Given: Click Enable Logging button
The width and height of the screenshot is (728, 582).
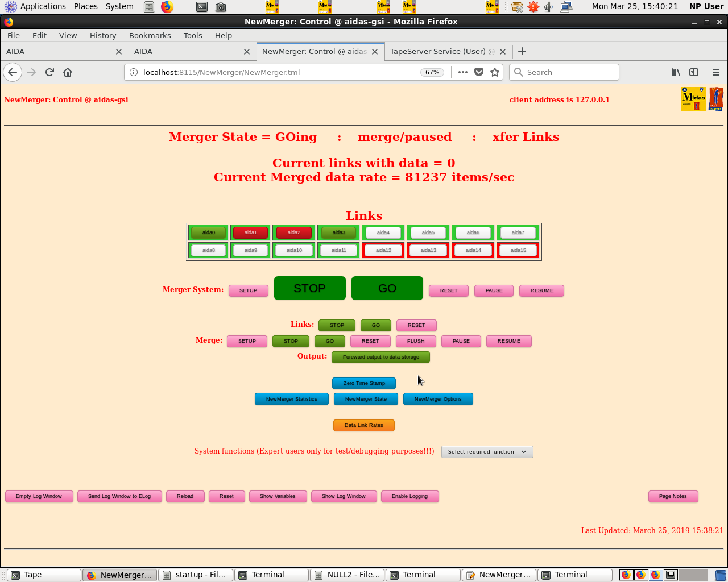Looking at the screenshot, I should pos(409,496).
